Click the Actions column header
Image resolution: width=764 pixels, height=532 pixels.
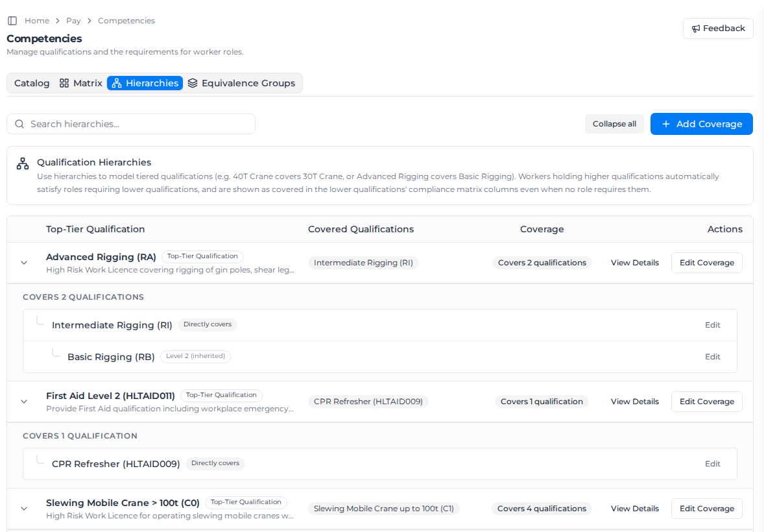click(x=724, y=230)
